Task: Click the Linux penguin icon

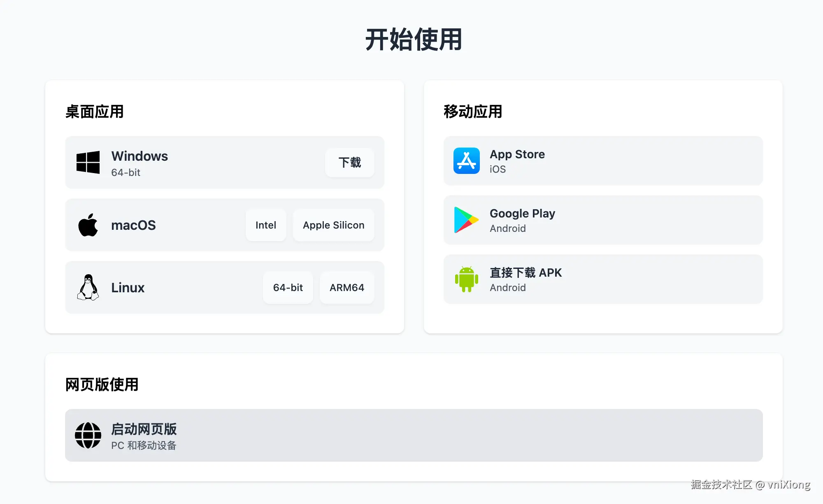Action: pos(88,287)
